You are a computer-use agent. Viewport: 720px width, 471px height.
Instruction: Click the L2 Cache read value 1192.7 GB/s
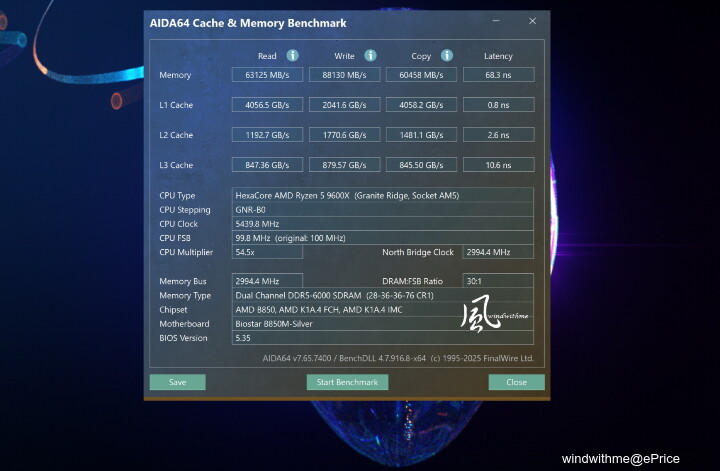point(267,135)
